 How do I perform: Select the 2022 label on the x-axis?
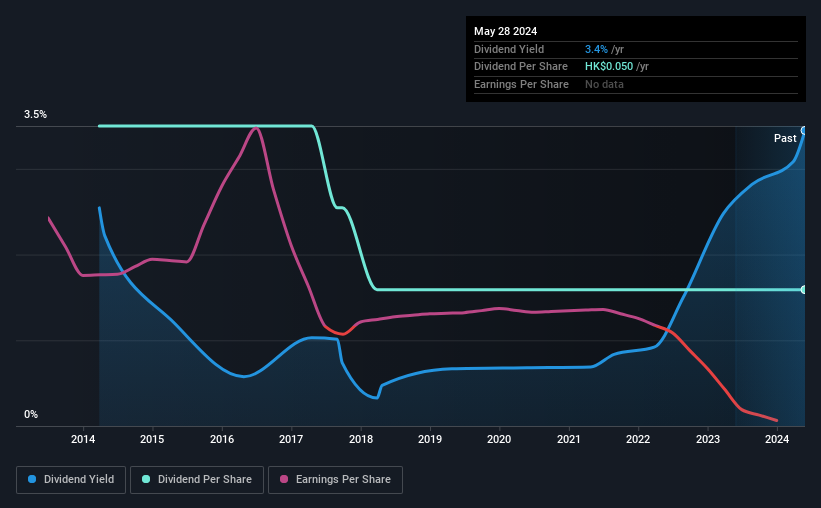point(638,439)
